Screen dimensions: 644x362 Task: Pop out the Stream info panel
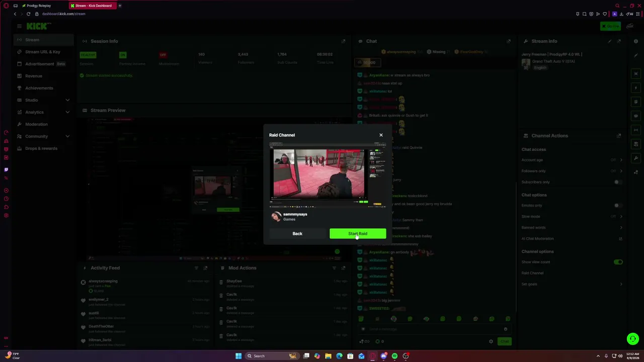619,41
